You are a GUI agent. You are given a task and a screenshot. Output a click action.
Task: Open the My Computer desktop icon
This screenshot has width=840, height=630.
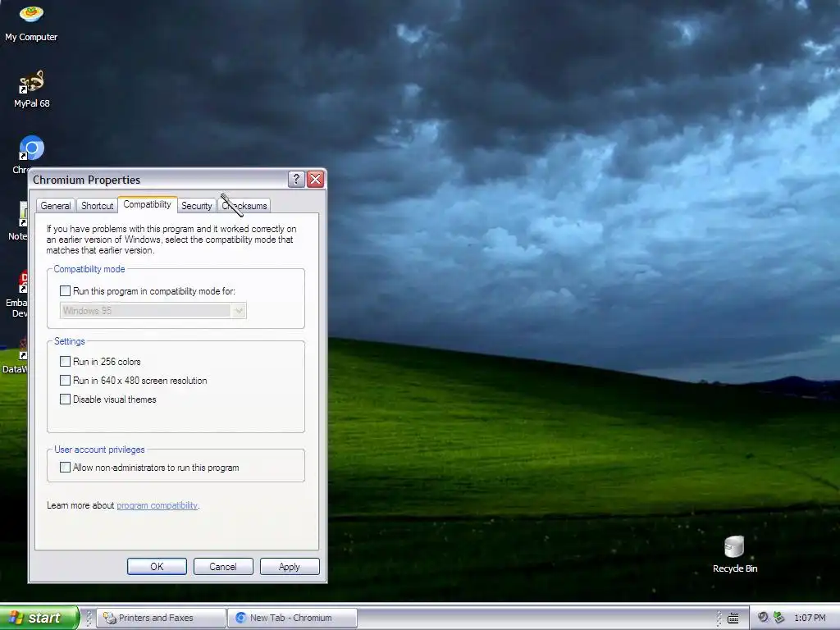(31, 22)
